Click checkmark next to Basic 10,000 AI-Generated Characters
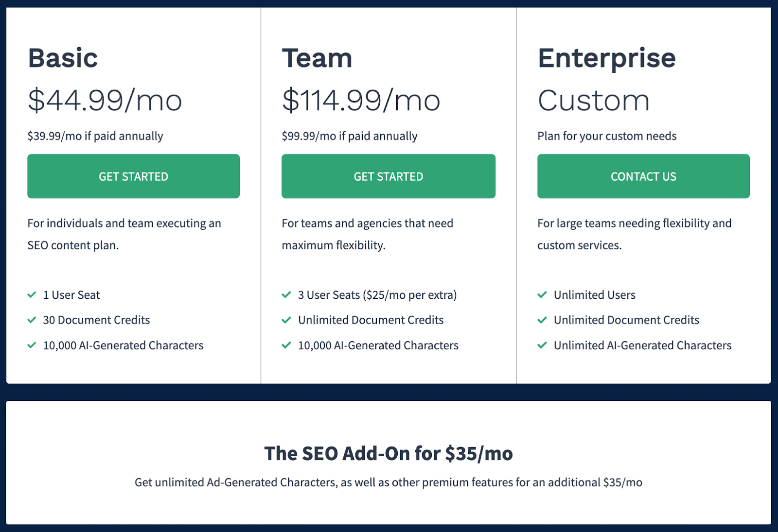 coord(32,345)
